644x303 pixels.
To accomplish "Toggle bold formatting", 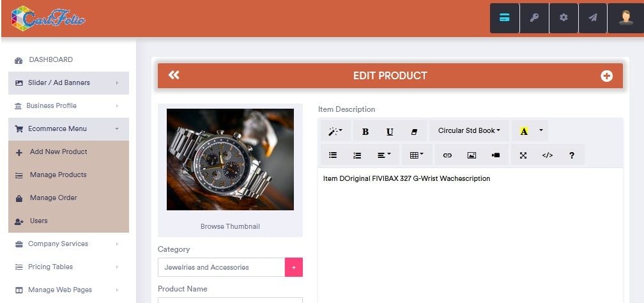I will point(365,132).
